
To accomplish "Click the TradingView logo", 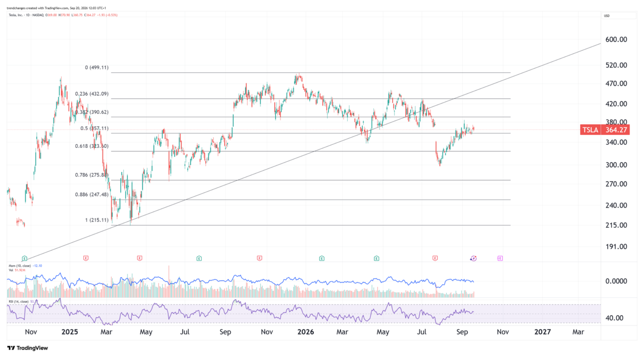I will click(x=28, y=348).
